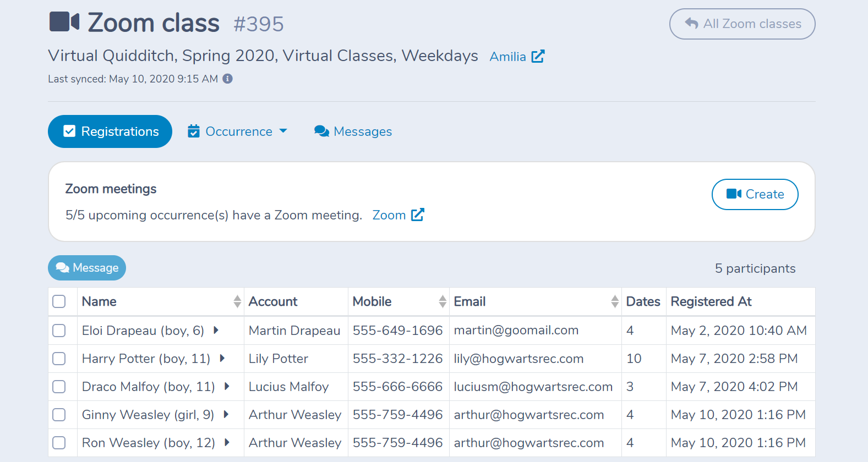Click the Message button above the table
Viewport: 868px width, 462px height.
pos(87,268)
